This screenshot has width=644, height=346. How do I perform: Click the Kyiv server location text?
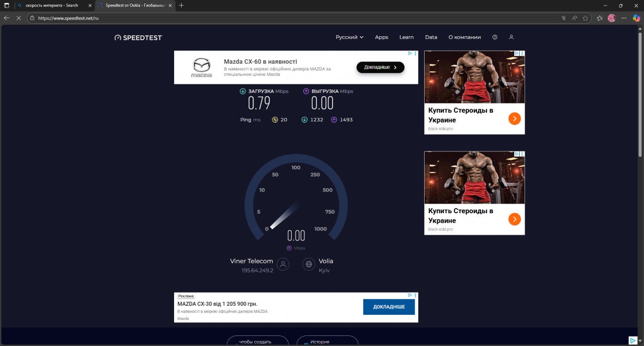(x=324, y=271)
